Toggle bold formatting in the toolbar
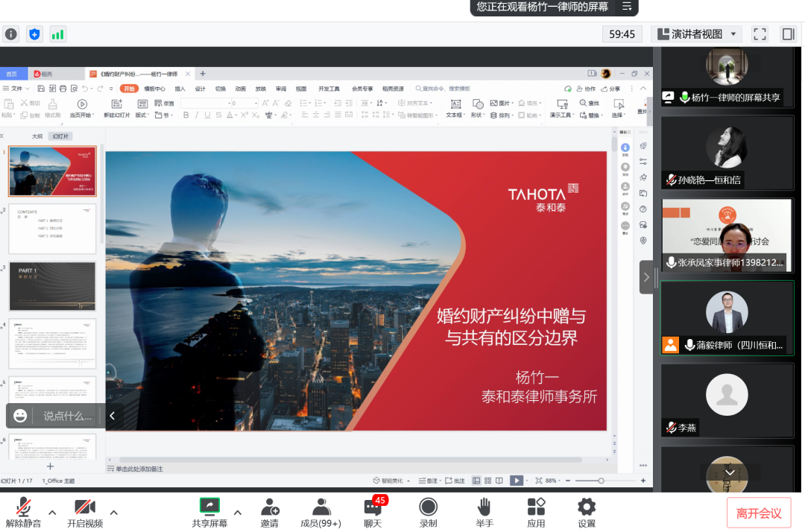805x532 pixels. point(186,113)
